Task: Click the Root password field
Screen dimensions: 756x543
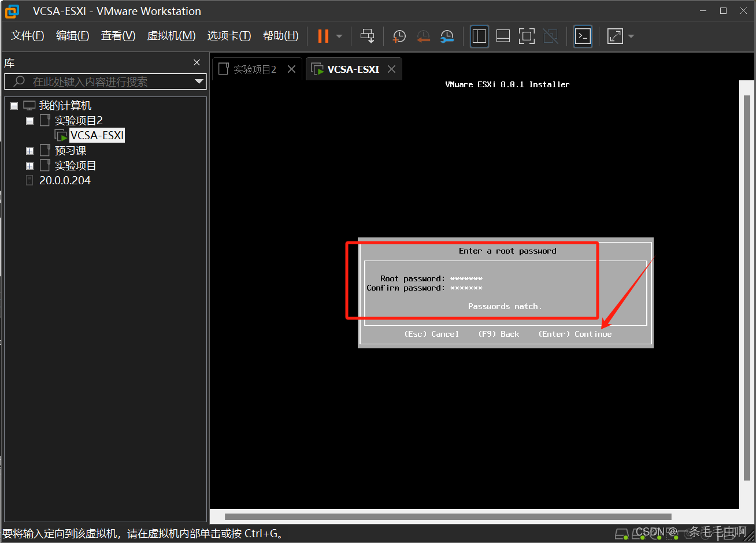Action: coord(466,278)
